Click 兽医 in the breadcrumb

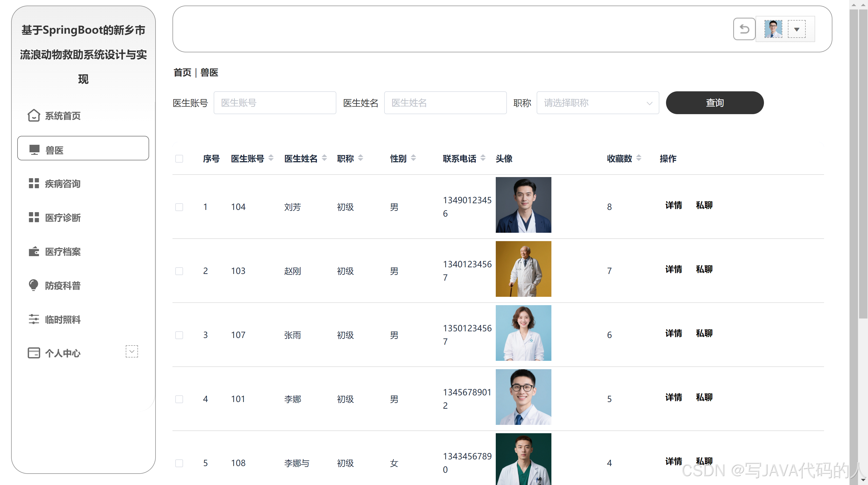(209, 72)
